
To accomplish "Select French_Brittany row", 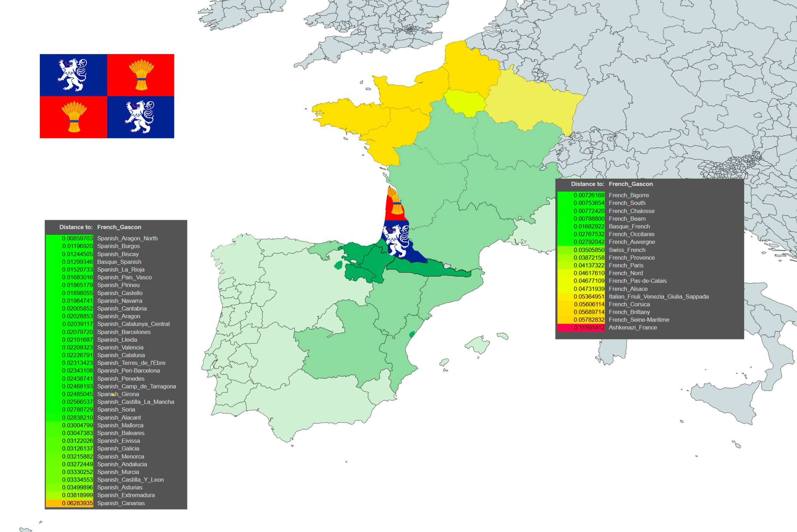I will (x=650, y=312).
